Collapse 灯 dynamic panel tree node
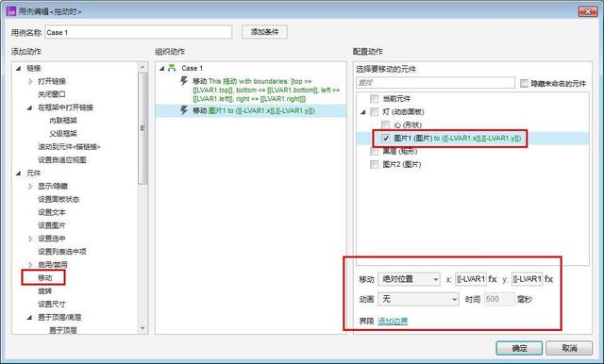 tap(362, 112)
